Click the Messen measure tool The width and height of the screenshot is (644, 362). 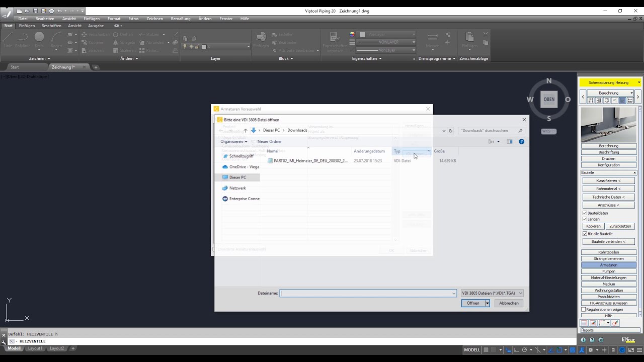tap(432, 40)
